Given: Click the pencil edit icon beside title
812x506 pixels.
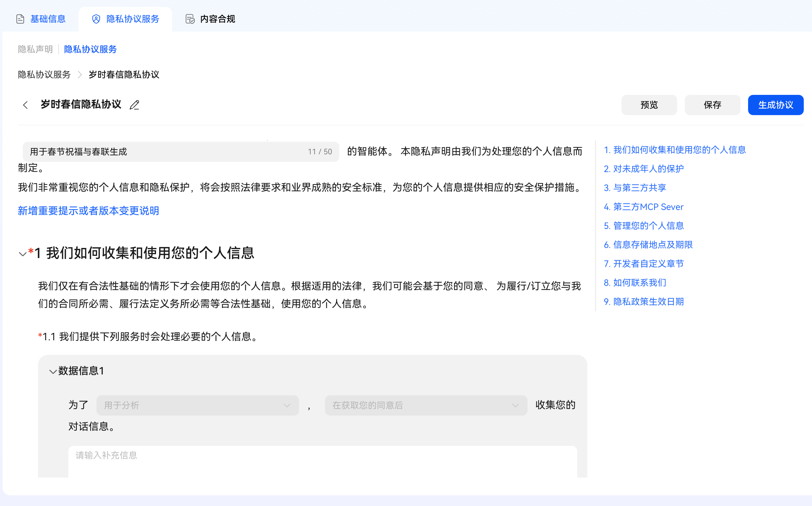Looking at the screenshot, I should coord(134,105).
